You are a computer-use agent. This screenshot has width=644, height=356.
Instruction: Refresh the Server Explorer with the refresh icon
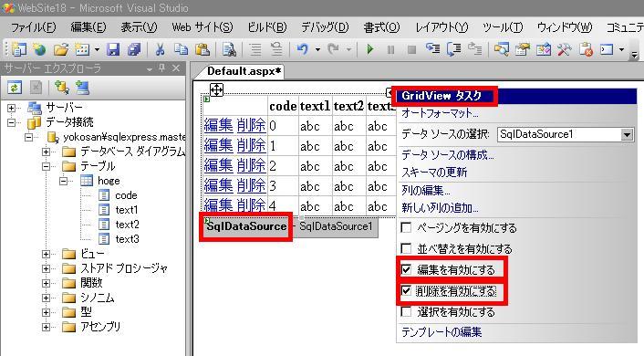click(x=15, y=88)
